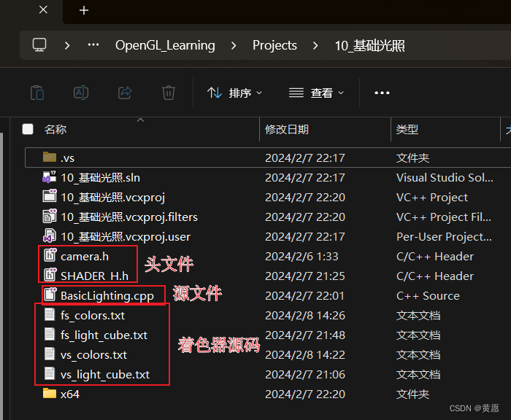Click the file name vs_colors.txt

(94, 355)
